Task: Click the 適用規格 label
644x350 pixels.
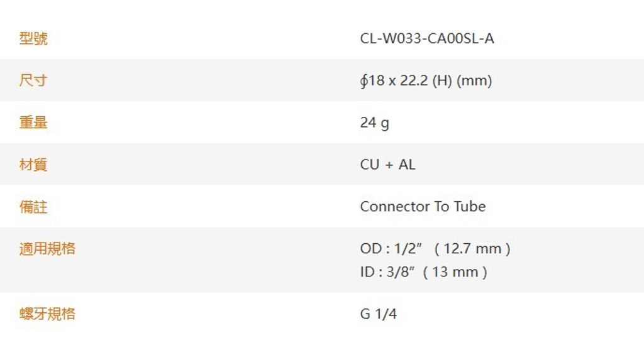Action: [x=47, y=249]
